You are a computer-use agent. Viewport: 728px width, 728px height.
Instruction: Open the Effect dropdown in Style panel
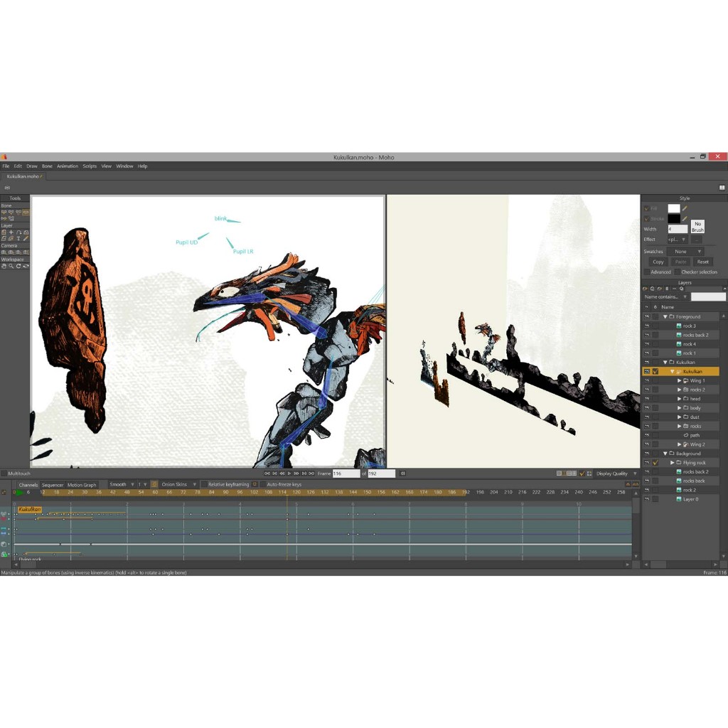pyautogui.click(x=678, y=240)
